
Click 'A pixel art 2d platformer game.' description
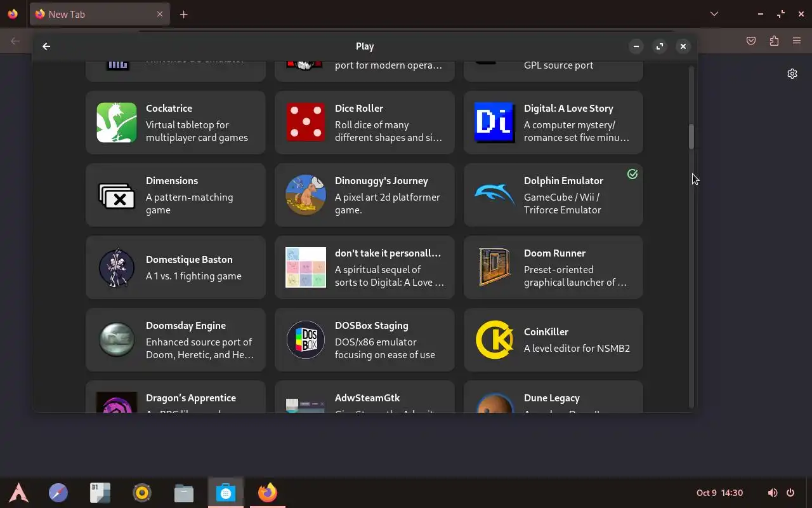[x=388, y=204]
